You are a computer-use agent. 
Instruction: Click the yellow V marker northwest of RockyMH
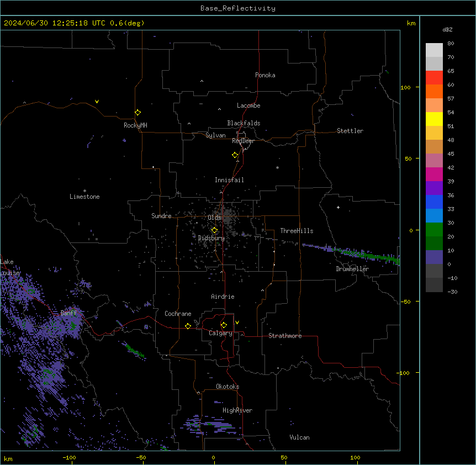tap(97, 102)
